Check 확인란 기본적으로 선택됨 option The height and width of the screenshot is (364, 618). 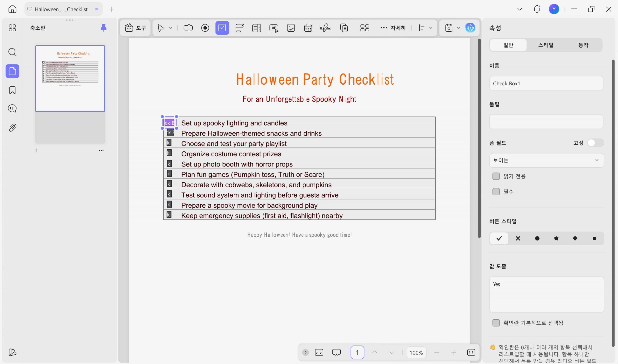point(496,323)
